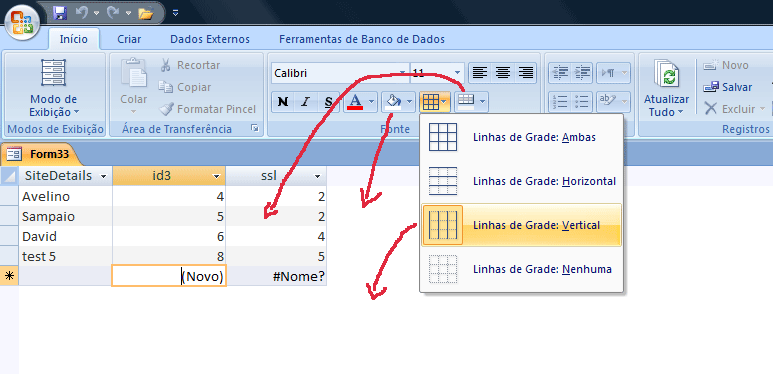Toggle italic formatting

306,102
